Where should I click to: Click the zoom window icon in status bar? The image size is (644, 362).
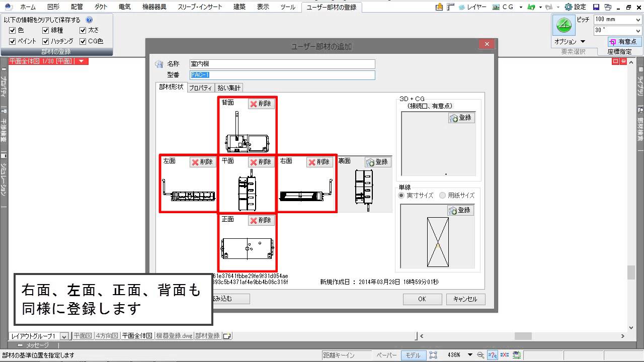coord(493,355)
